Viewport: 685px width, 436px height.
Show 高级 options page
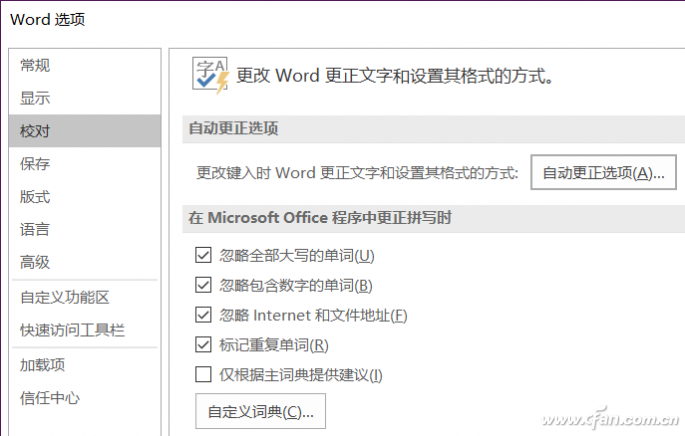(35, 262)
